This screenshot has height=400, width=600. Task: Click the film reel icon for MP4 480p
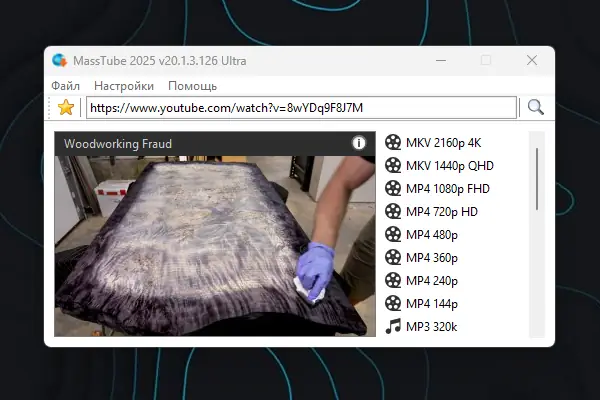coord(393,234)
